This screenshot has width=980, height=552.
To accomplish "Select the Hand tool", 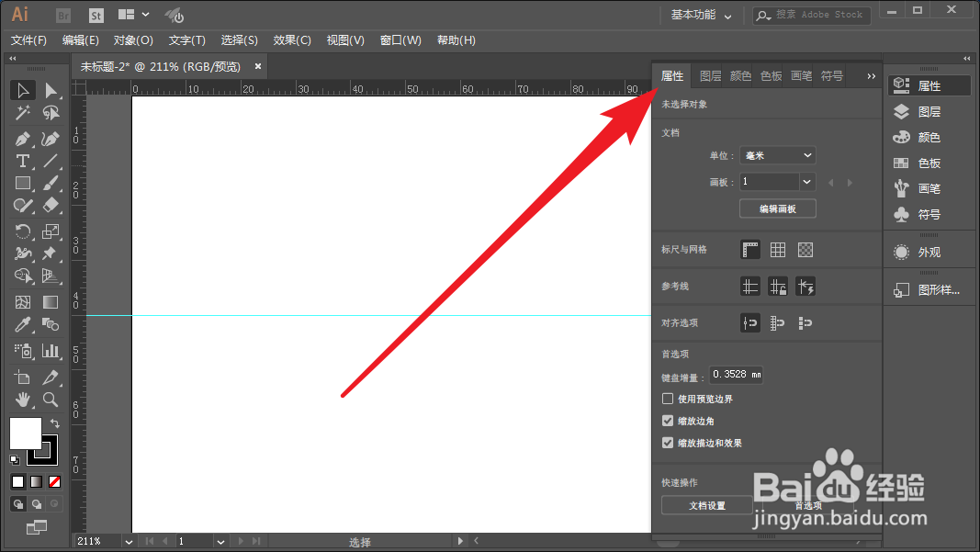I will [x=22, y=400].
